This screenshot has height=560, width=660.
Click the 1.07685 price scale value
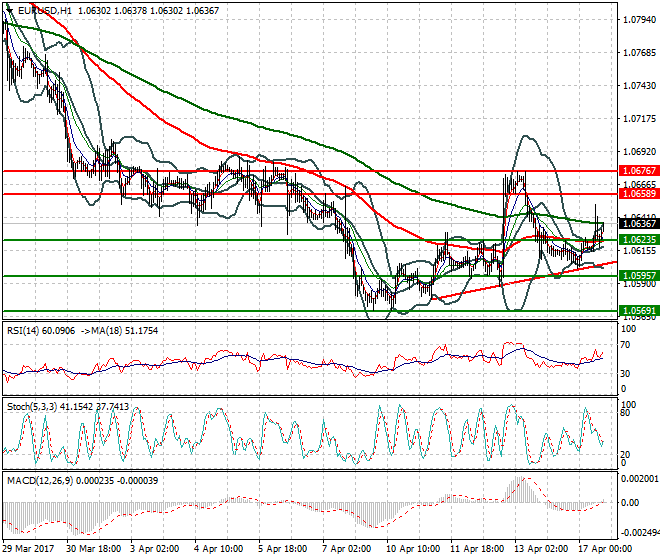tap(639, 53)
